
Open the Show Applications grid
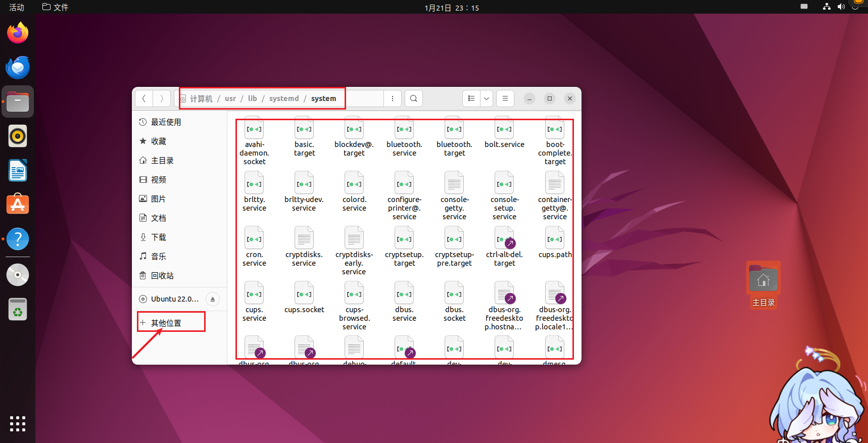[18, 424]
